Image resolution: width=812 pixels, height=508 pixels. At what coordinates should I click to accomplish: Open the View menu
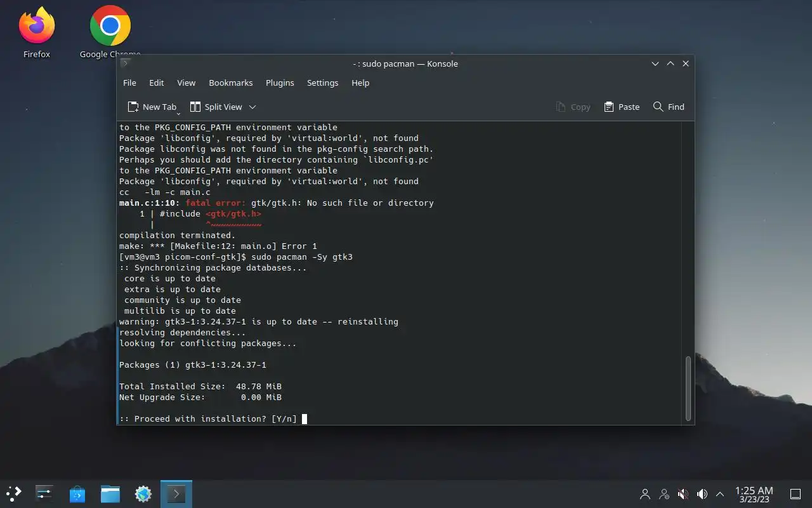pos(186,83)
